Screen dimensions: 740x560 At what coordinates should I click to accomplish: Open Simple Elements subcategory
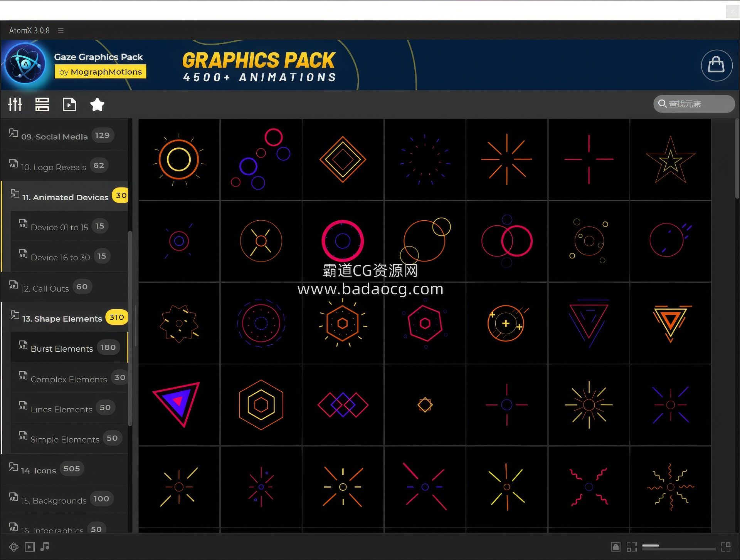[69, 439]
